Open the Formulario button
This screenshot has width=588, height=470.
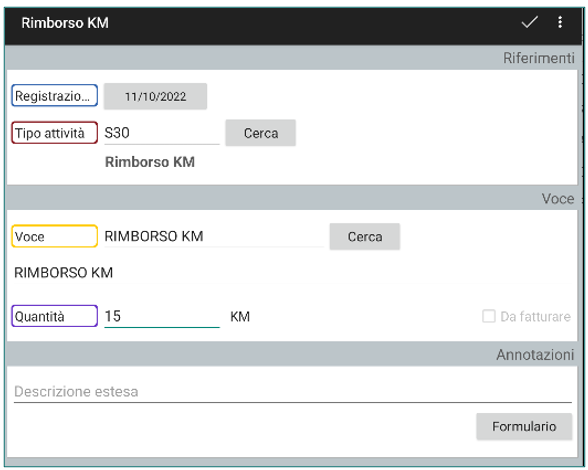pos(524,426)
